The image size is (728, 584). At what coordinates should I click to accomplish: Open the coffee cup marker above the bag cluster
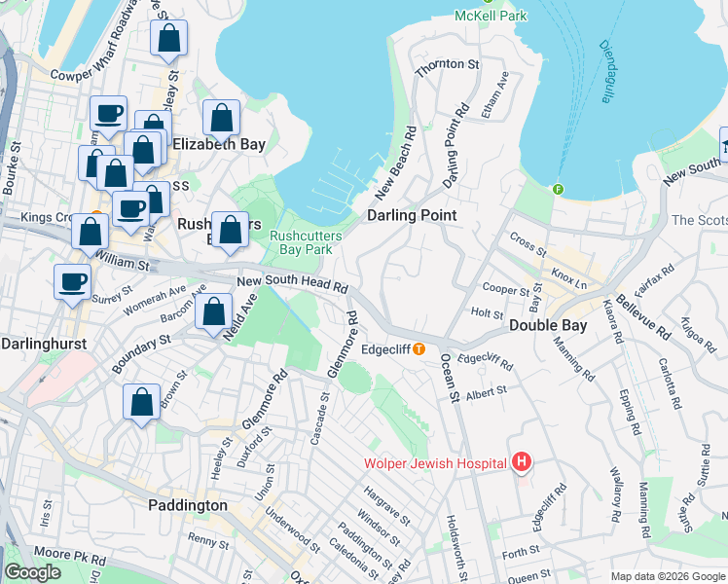click(x=109, y=115)
